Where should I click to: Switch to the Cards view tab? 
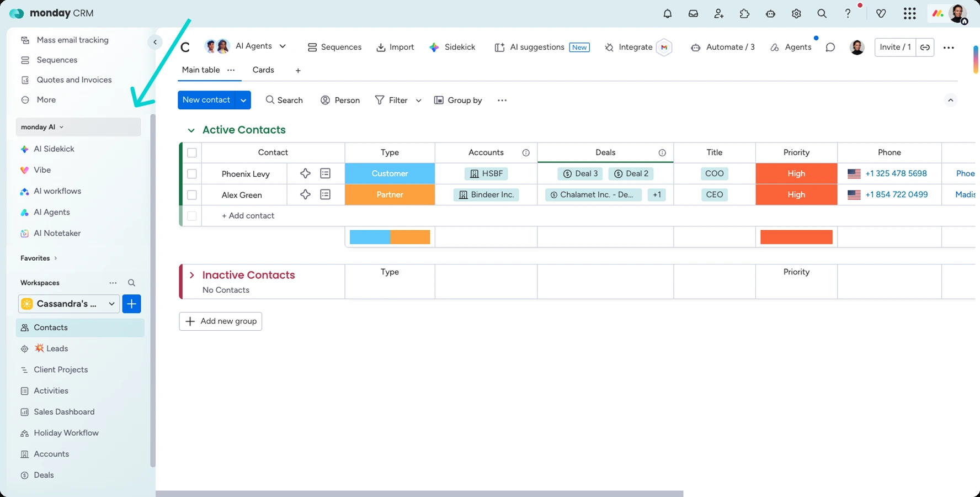pos(263,70)
